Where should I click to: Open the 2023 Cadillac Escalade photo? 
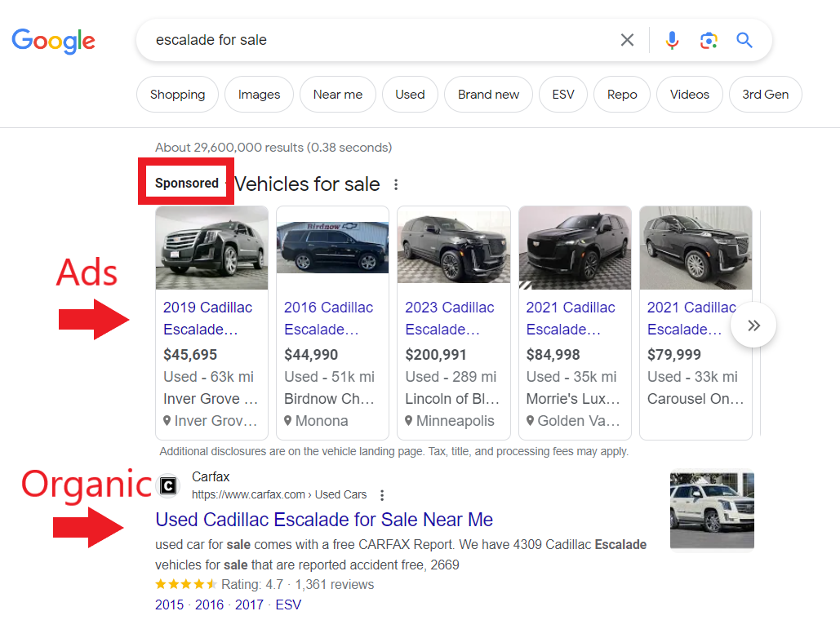pyautogui.click(x=454, y=247)
